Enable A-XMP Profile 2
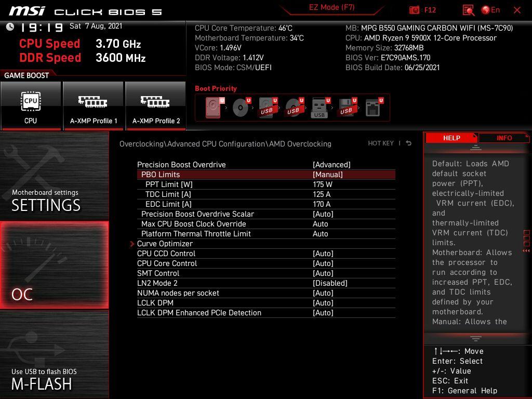532x399 pixels. pos(156,106)
